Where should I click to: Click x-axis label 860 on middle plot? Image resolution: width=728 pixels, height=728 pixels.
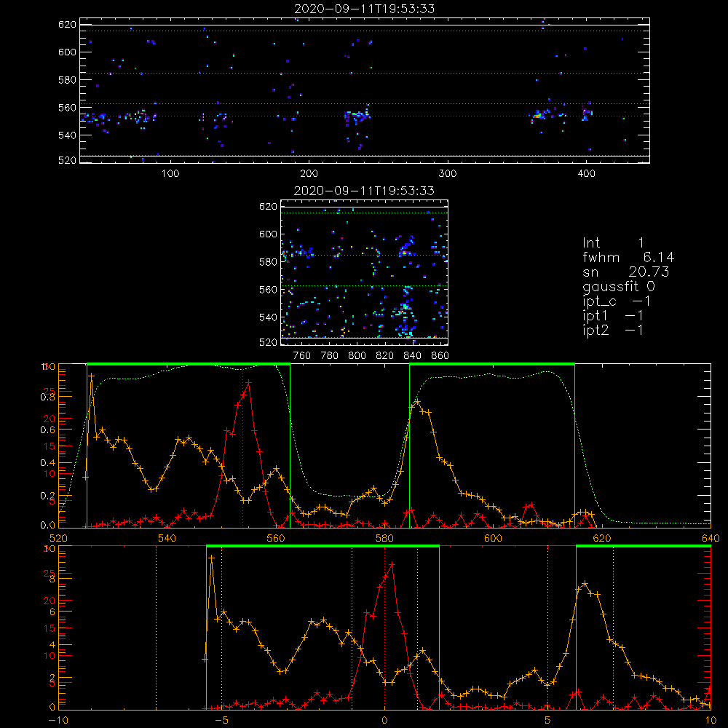coord(440,356)
